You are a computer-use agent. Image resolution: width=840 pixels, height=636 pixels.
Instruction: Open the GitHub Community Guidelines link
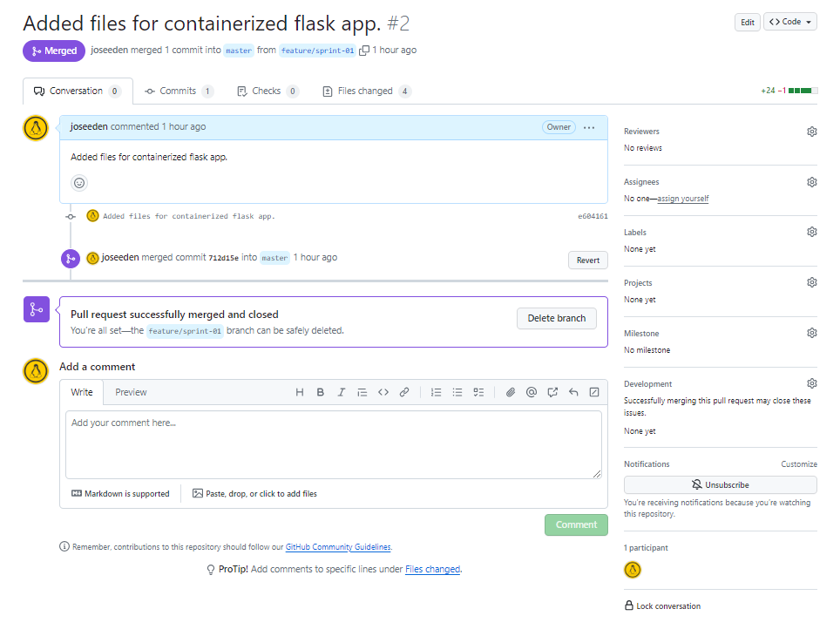338,547
